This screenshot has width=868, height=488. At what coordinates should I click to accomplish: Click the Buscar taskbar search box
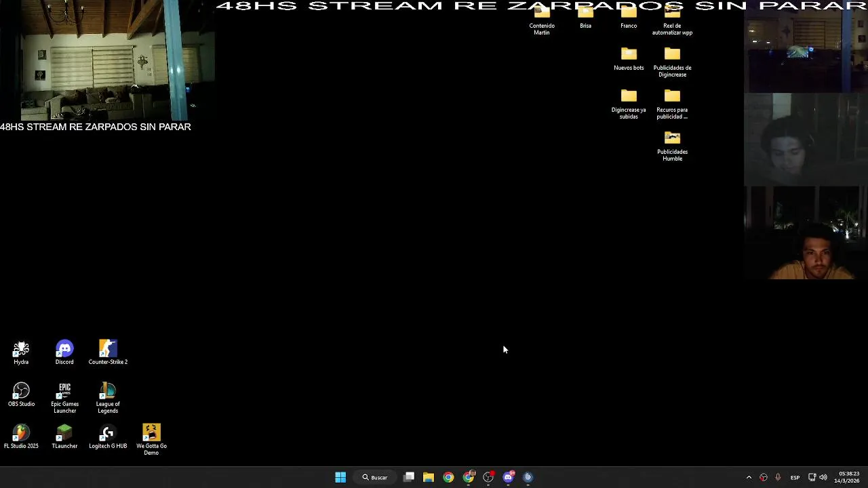pos(375,477)
